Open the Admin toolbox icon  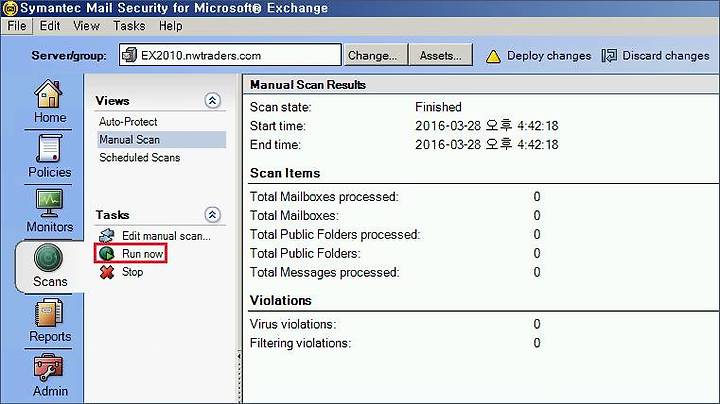click(x=48, y=367)
